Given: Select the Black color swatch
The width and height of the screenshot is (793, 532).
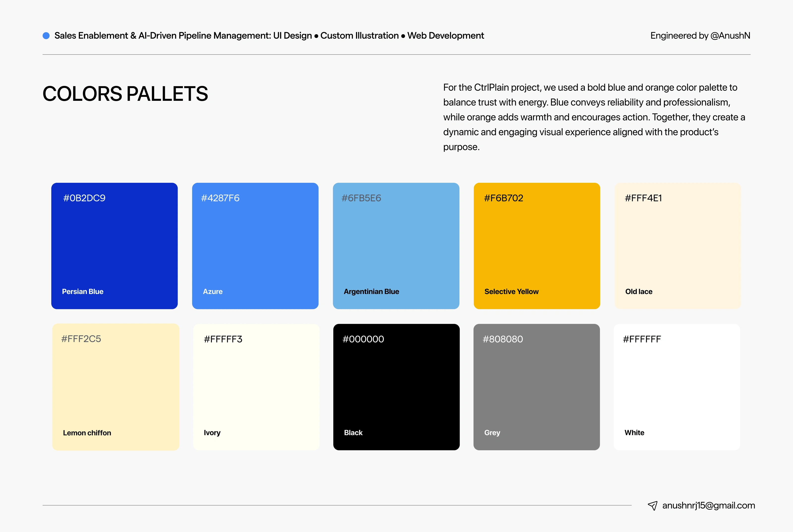Looking at the screenshot, I should coord(396,387).
